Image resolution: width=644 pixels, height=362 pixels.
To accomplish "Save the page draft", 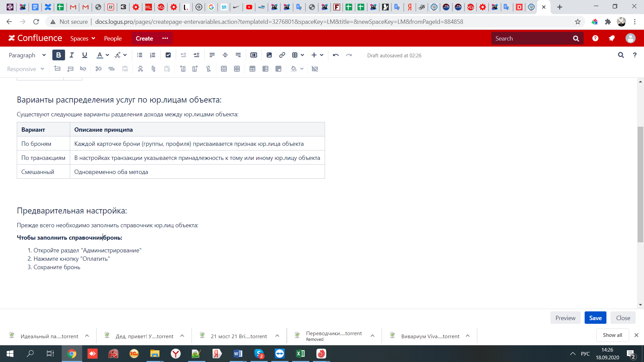I will click(595, 318).
